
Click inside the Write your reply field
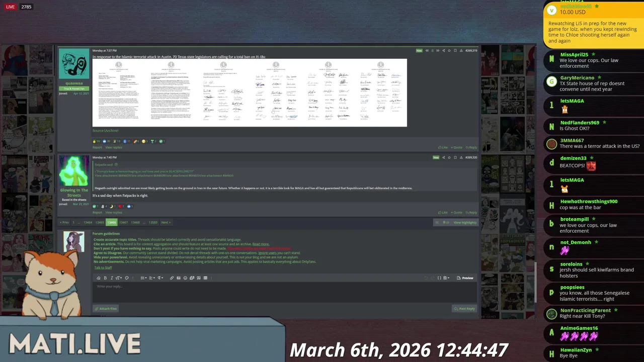tap(284, 293)
